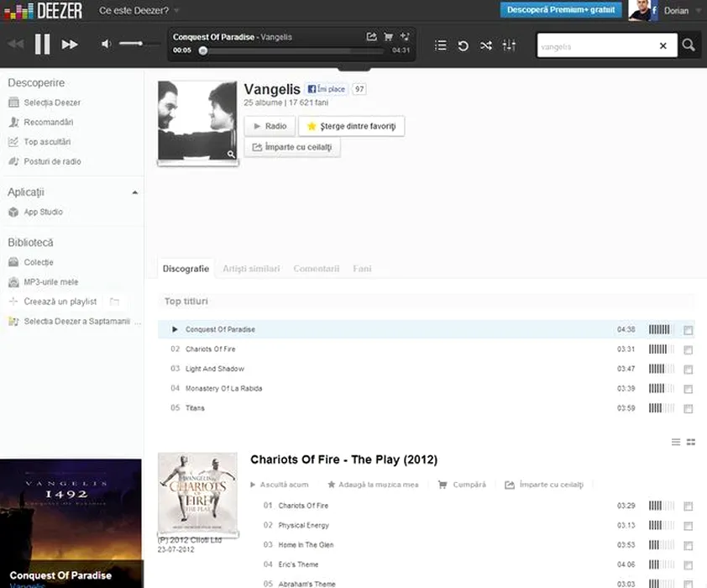
Task: Toggle repeat mode in the player
Action: [x=463, y=45]
